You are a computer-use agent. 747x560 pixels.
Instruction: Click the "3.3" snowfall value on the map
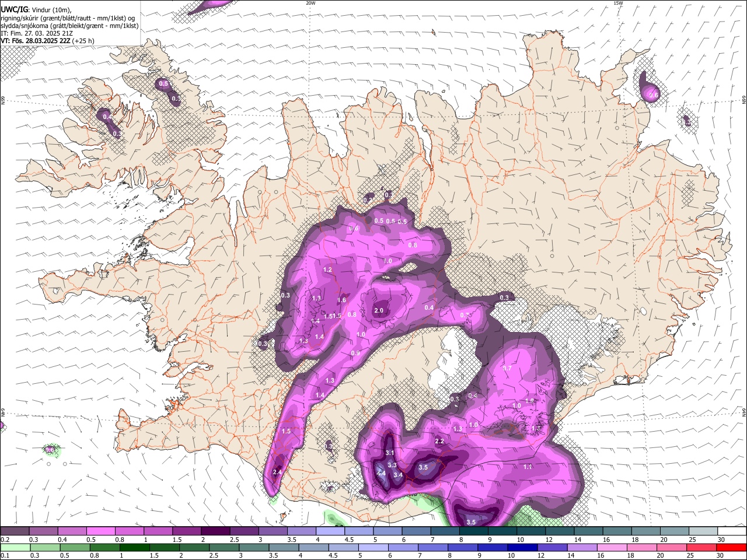(392, 465)
